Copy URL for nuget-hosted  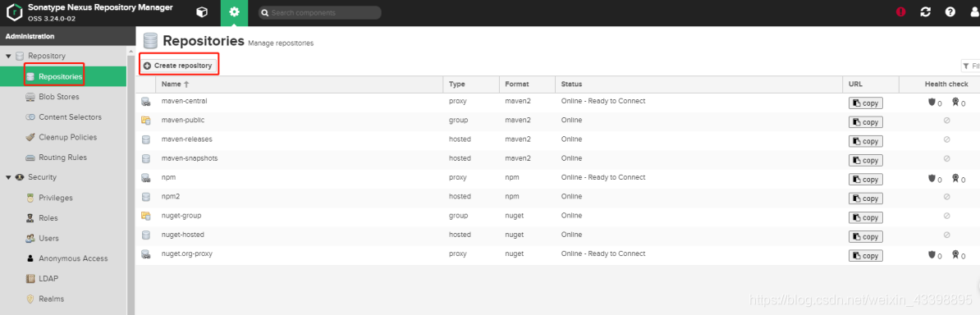coord(866,237)
